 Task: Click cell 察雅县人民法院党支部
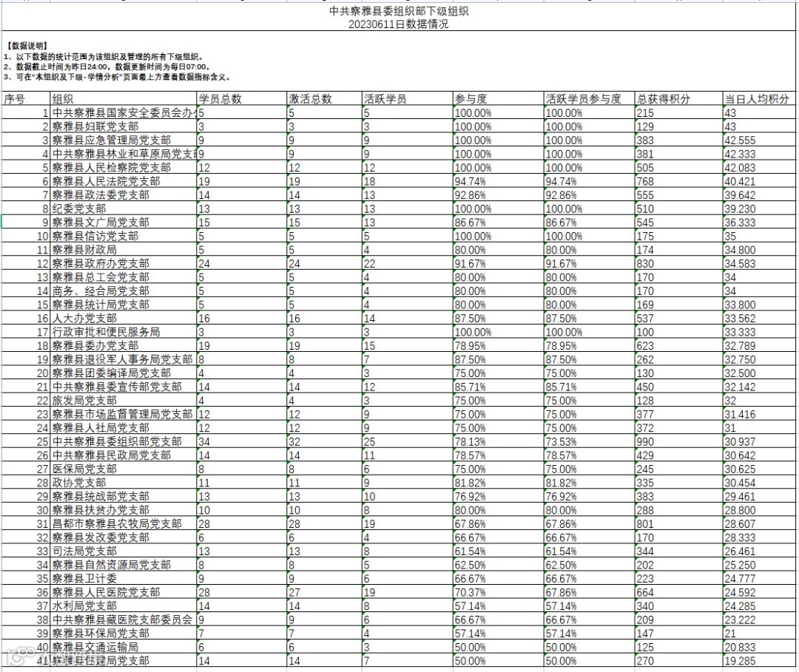(x=124, y=181)
